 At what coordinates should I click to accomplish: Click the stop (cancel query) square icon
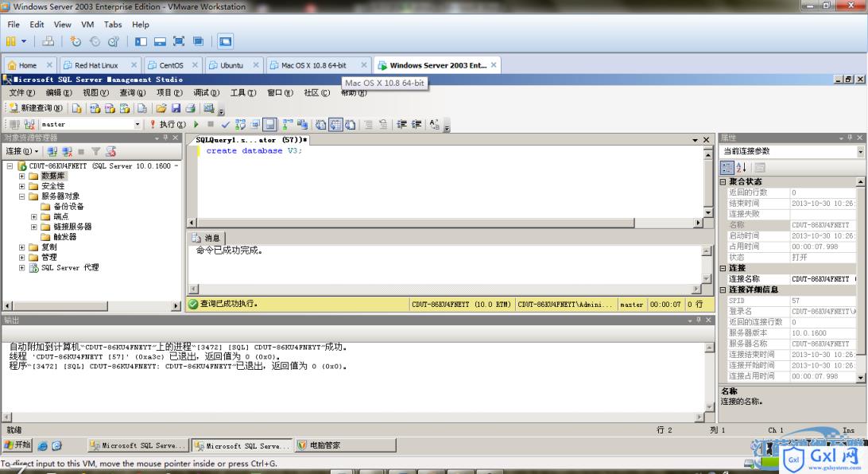coord(211,125)
